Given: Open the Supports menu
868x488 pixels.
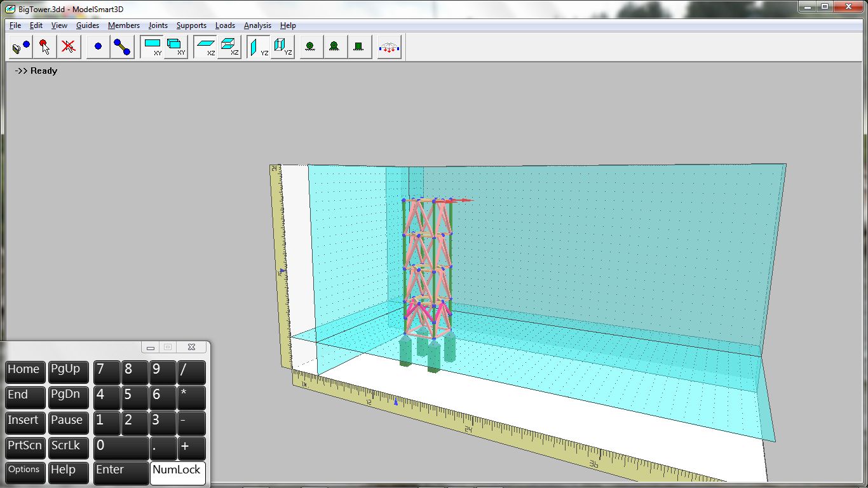Looking at the screenshot, I should (x=191, y=25).
